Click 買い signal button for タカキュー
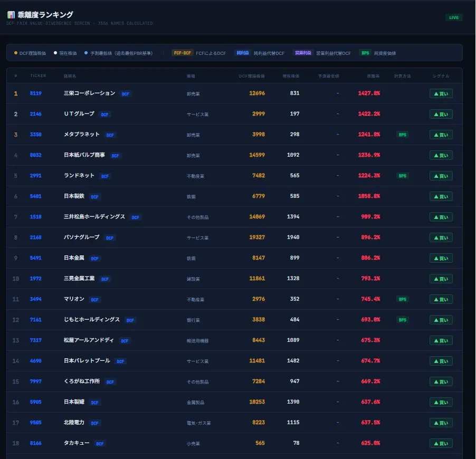Screen dimensions: 476x459 [x=441, y=443]
